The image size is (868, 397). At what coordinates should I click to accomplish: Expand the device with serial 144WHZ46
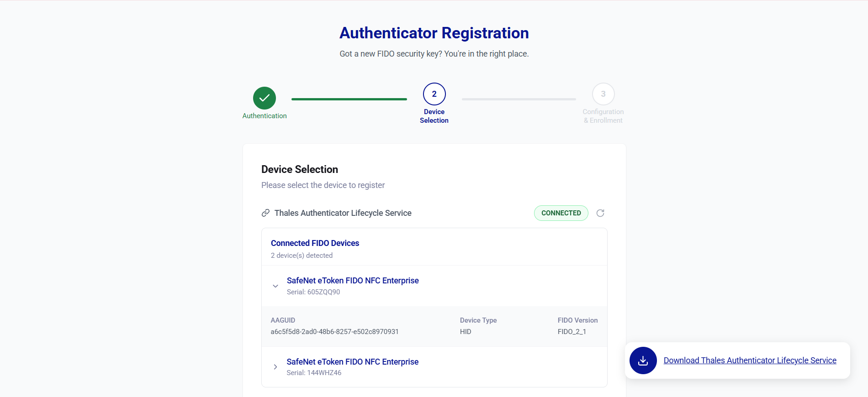coord(275,367)
